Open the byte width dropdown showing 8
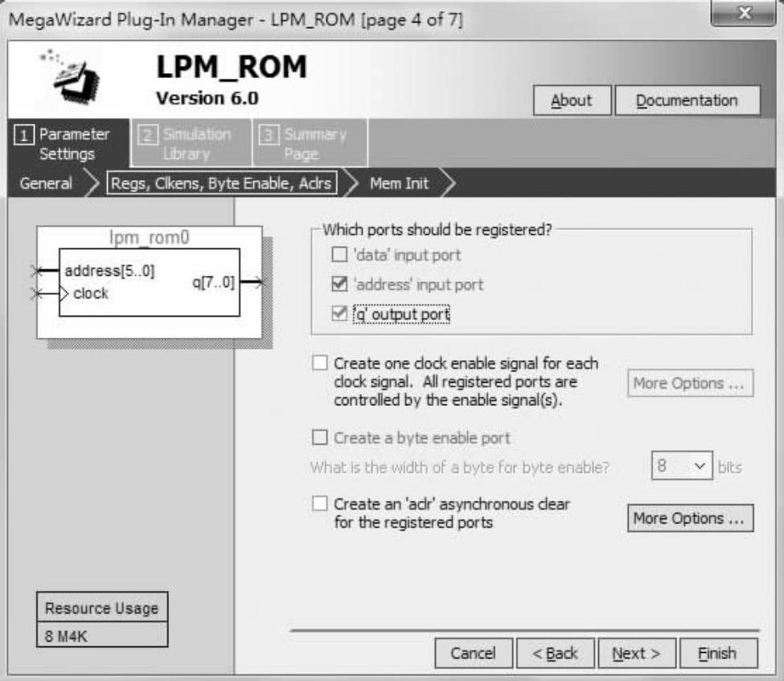Image resolution: width=784 pixels, height=681 pixels. click(x=682, y=466)
